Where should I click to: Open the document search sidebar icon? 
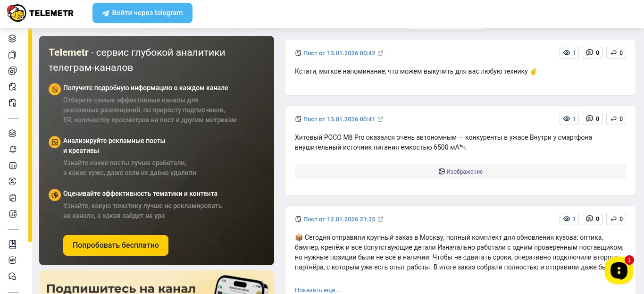click(x=13, y=87)
